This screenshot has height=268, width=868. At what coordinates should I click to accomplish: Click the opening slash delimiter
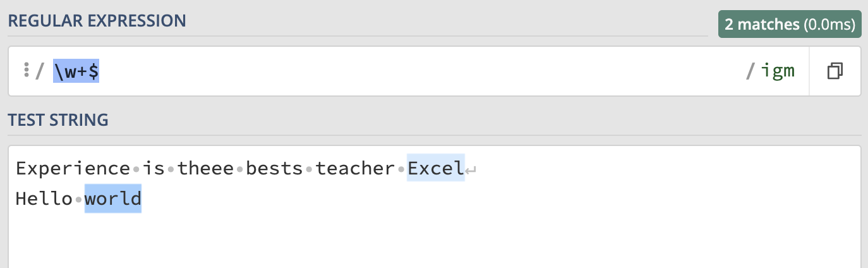pyautogui.click(x=39, y=72)
